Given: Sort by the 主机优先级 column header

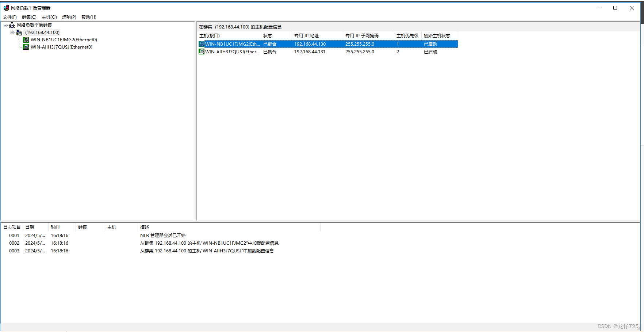Looking at the screenshot, I should point(408,36).
